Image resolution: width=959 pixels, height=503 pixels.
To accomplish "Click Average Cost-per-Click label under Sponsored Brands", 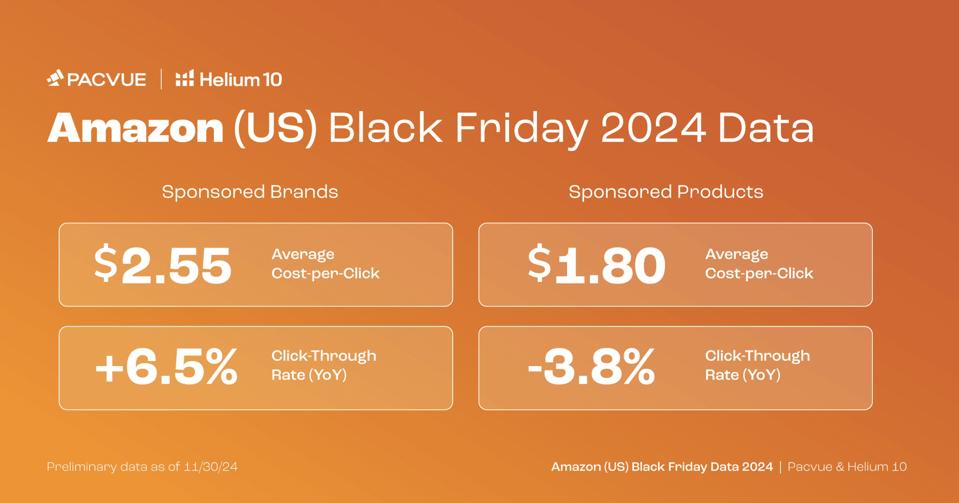I will pyautogui.click(x=325, y=264).
